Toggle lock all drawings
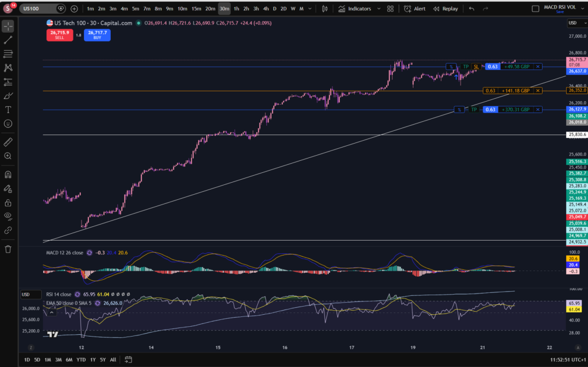Viewport: 588px width, 367px height. [x=8, y=203]
